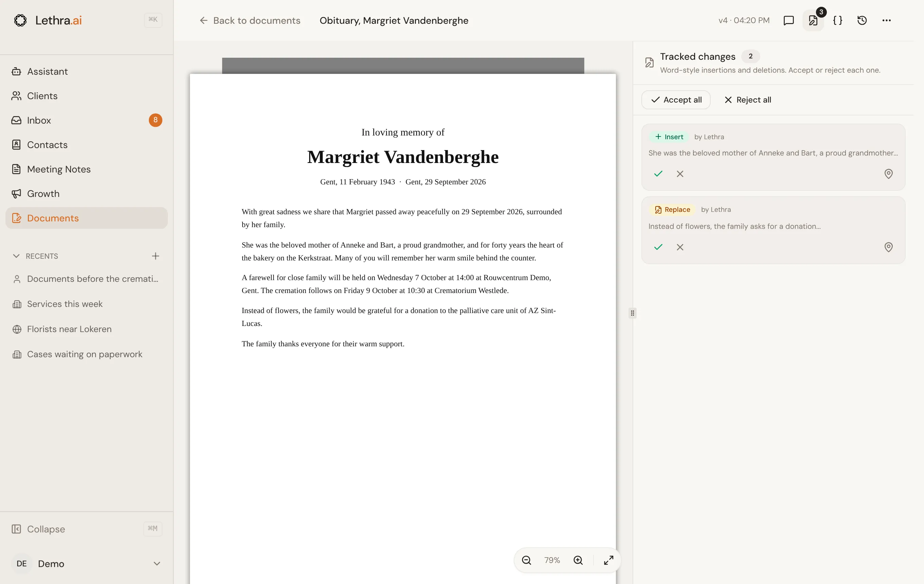Open recent 'Florists near Lokeren'
Image resolution: width=924 pixels, height=584 pixels.
[x=86, y=329]
